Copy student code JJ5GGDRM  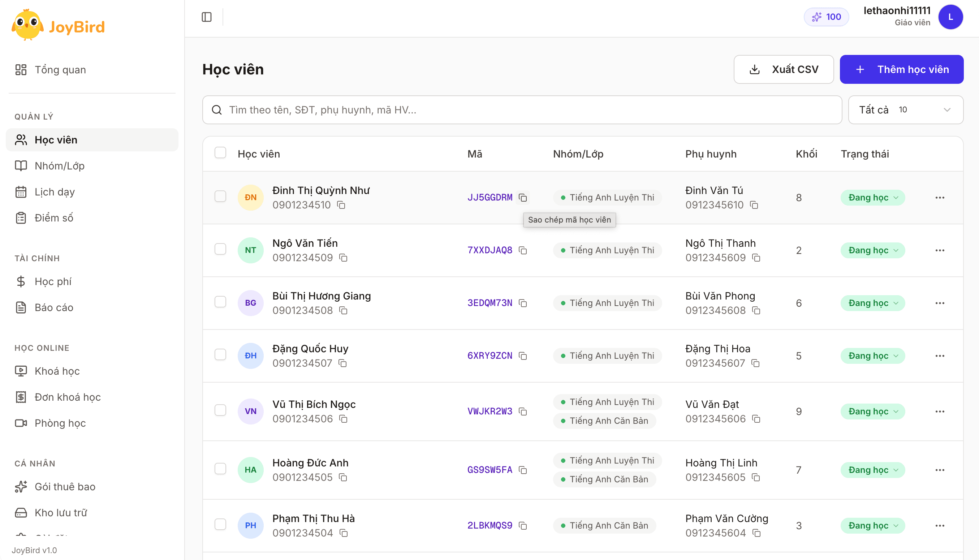(x=523, y=197)
